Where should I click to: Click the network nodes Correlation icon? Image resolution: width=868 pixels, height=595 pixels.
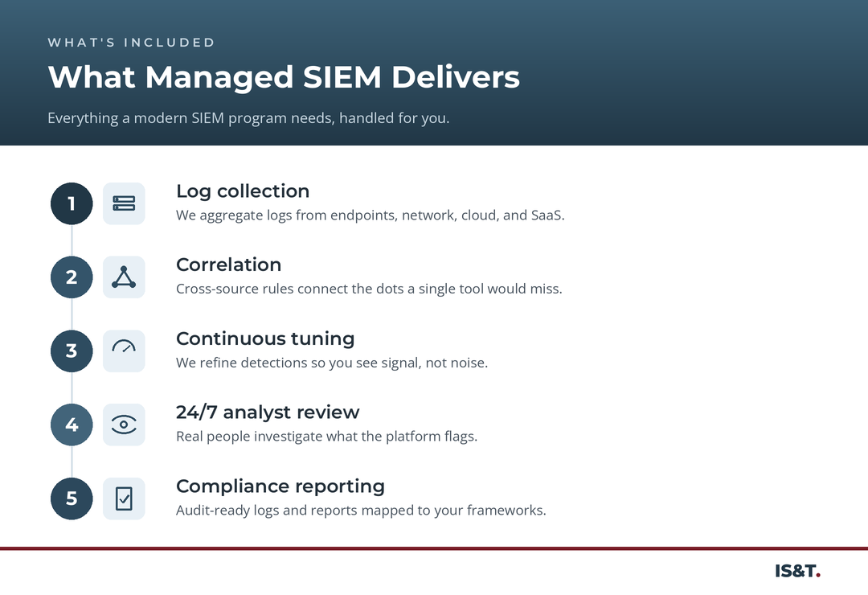coord(124,277)
